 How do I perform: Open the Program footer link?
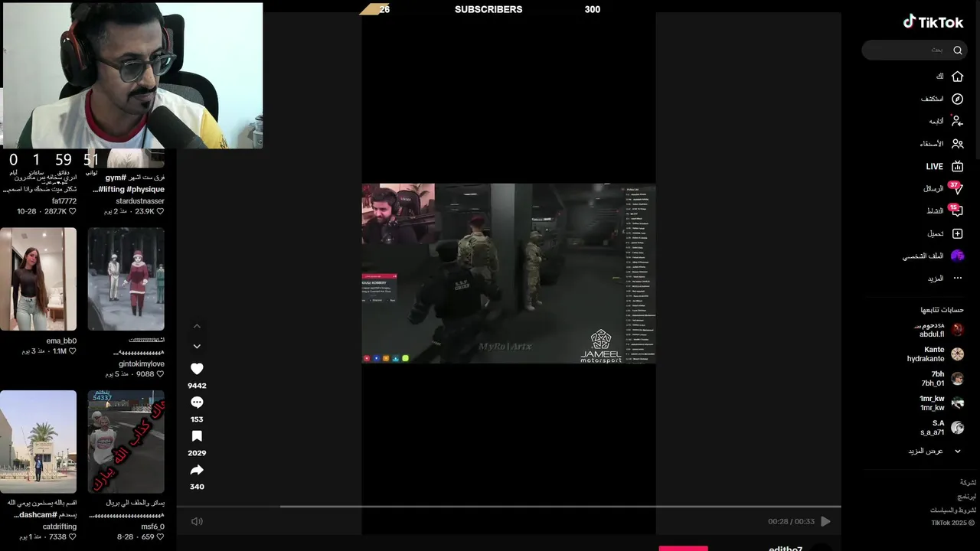click(967, 497)
